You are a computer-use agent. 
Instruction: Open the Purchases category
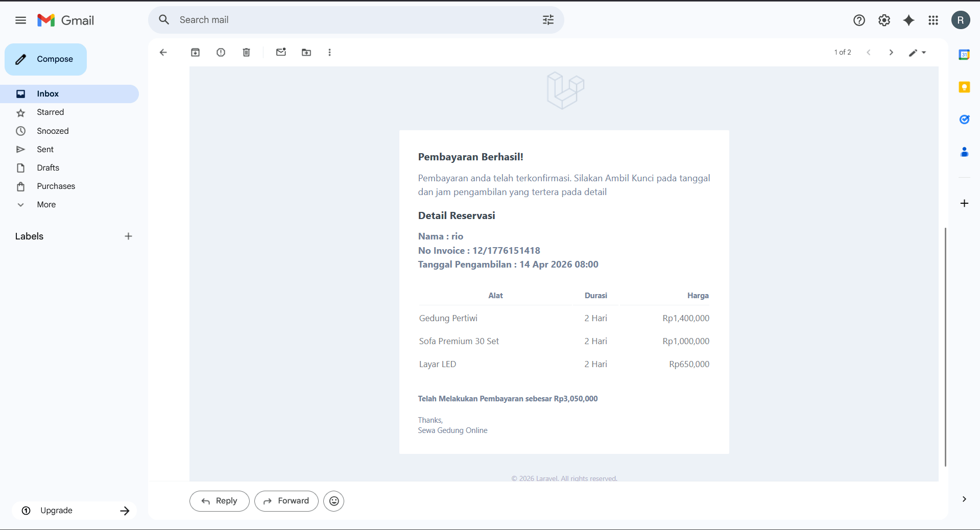point(69,186)
